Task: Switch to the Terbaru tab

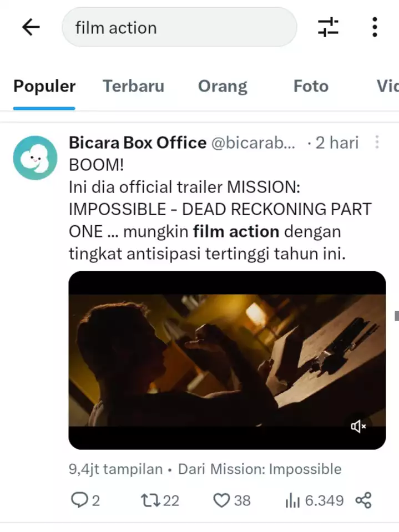Action: click(133, 86)
